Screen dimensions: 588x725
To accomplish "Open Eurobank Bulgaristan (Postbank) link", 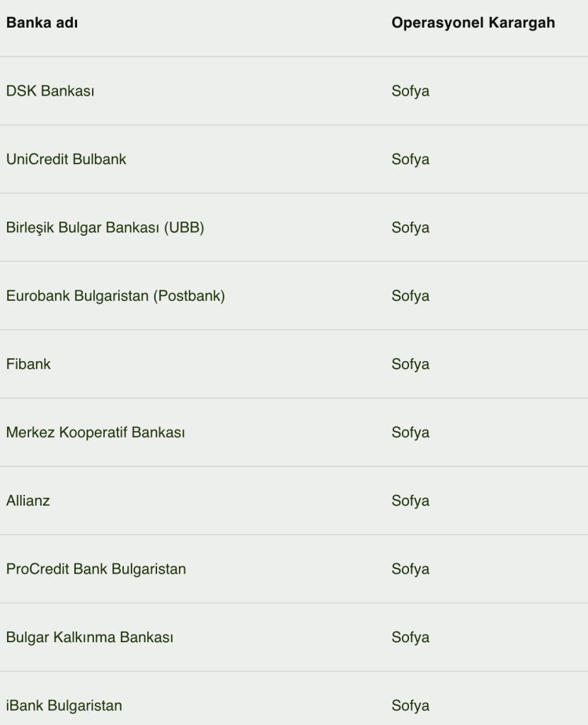I will (115, 296).
